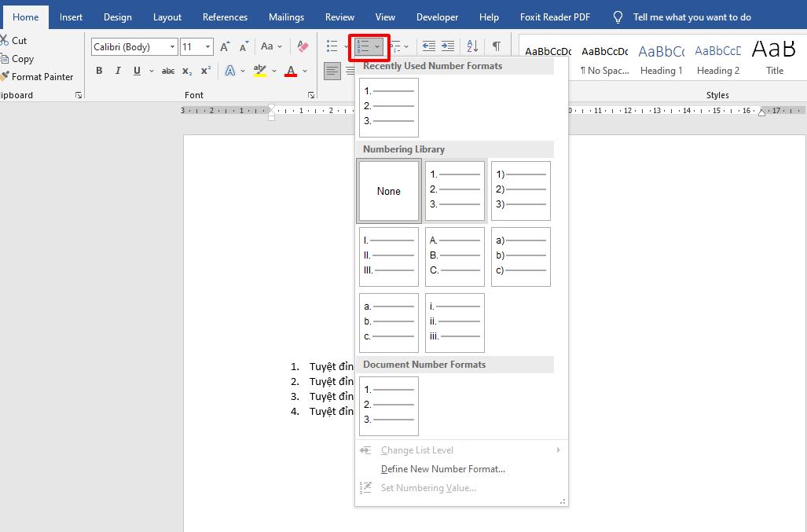Toggle Bold formatting
This screenshot has width=807, height=532.
point(99,72)
